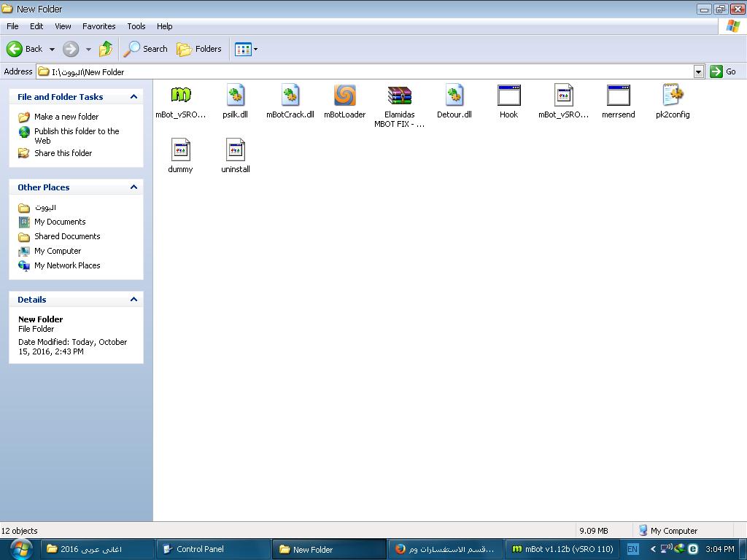Show the Folders tree pane

pos(199,49)
